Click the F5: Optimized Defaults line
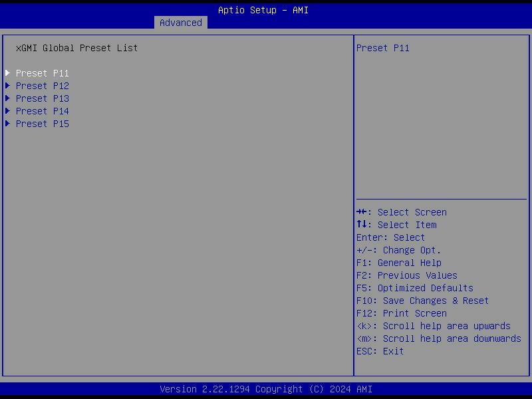Viewport: 532px width, 399px height. 414,288
